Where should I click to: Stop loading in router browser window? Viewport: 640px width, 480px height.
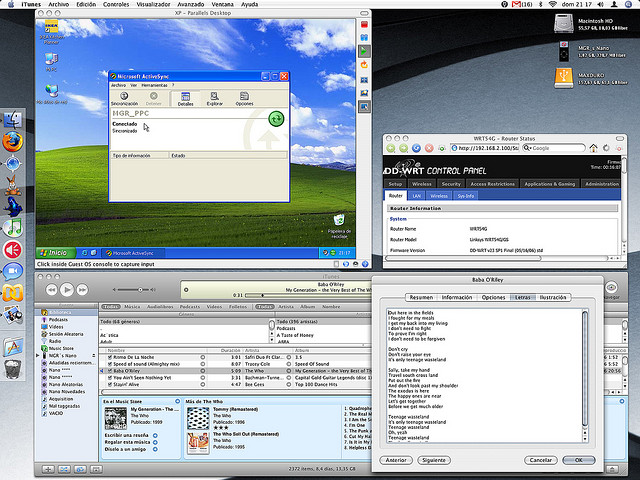[x=429, y=148]
